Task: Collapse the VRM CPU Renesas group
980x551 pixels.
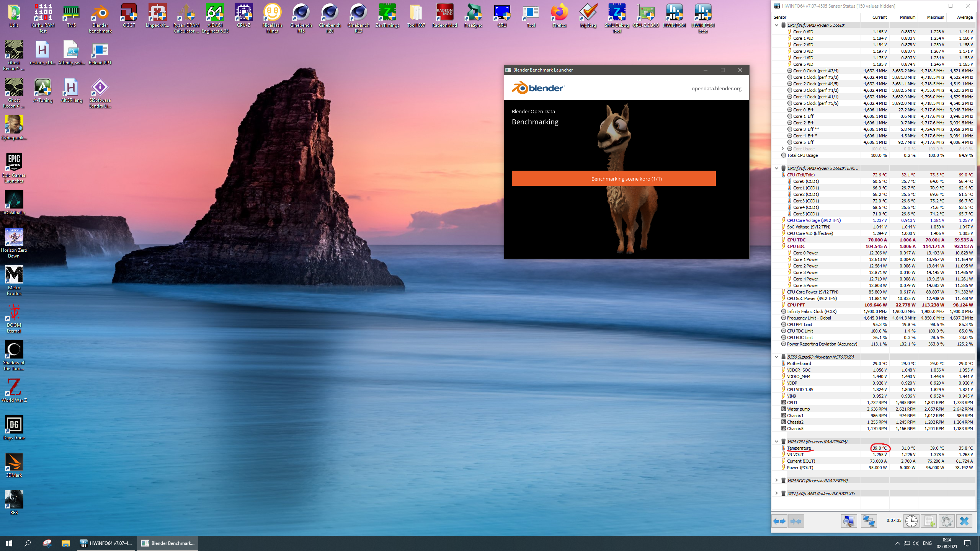Action: point(776,441)
